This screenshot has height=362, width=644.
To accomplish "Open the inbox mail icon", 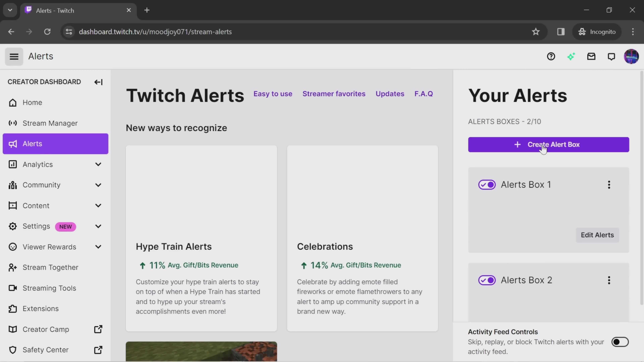I will 591,56.
